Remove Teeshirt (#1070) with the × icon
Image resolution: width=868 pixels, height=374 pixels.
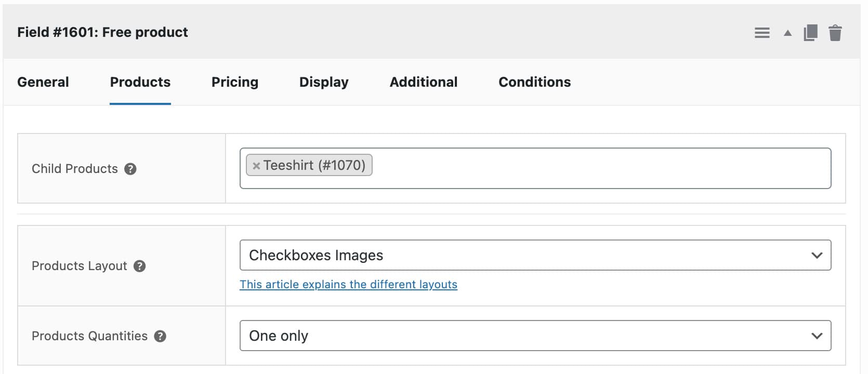point(256,165)
